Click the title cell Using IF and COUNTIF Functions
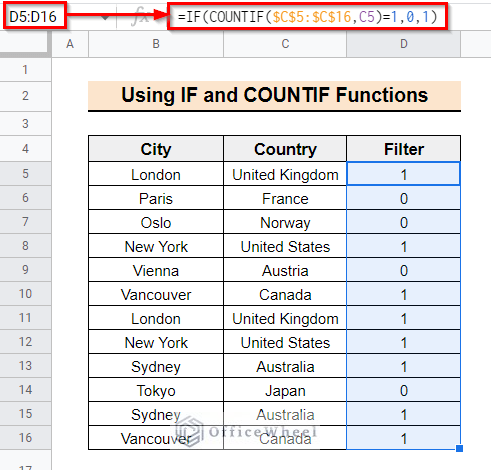 tap(274, 96)
